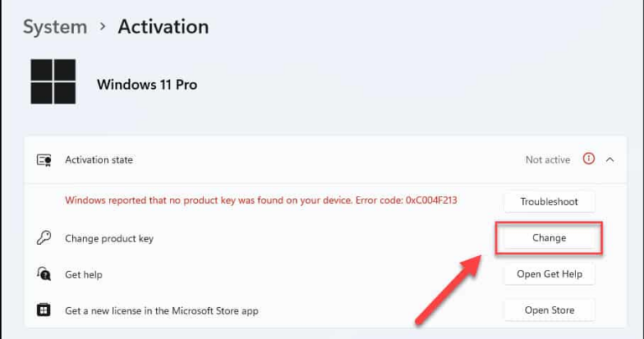Select the Change product key label
Screen dimensions: 644x339
[x=109, y=239]
